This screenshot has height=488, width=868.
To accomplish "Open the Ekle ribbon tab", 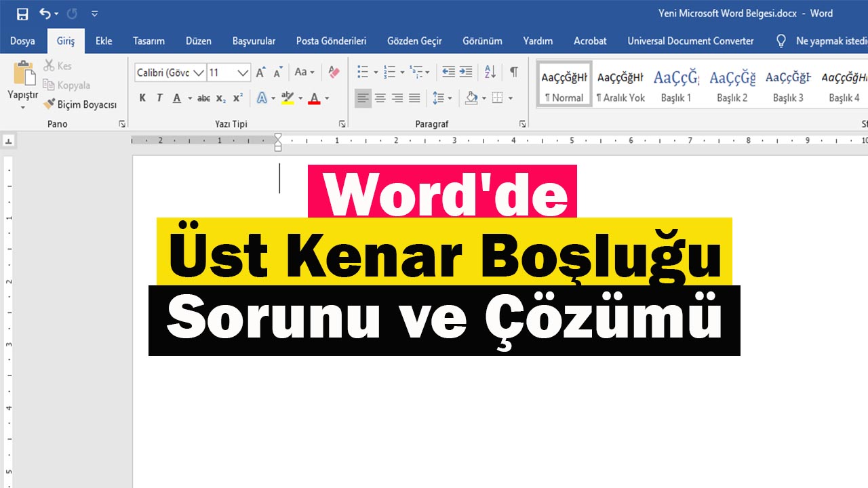I will tap(104, 41).
